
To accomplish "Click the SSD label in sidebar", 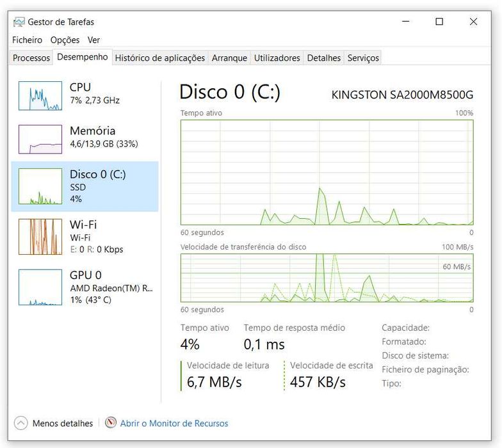I will click(78, 188).
